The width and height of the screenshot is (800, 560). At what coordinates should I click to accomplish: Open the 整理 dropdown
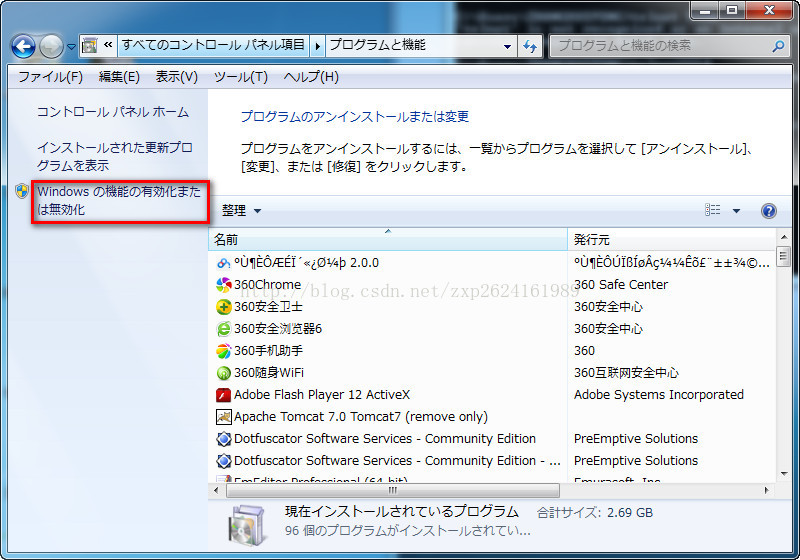click(241, 211)
